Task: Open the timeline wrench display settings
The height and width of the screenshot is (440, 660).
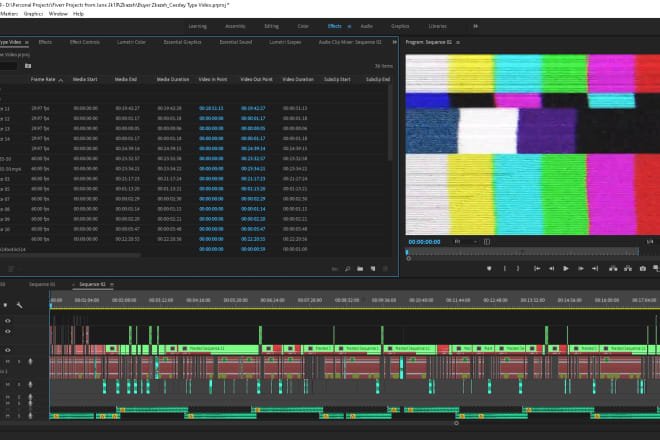Action: pyautogui.click(x=19, y=305)
